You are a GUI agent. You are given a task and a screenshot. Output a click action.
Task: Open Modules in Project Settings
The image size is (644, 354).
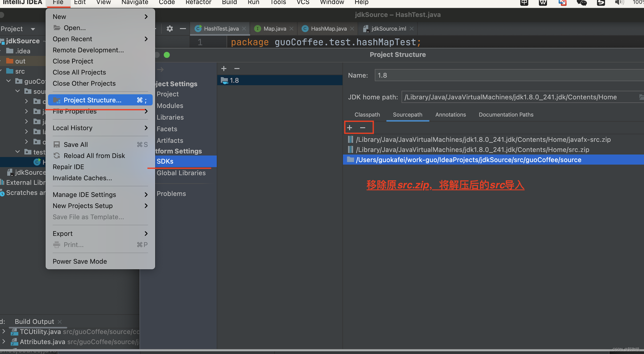tap(170, 106)
